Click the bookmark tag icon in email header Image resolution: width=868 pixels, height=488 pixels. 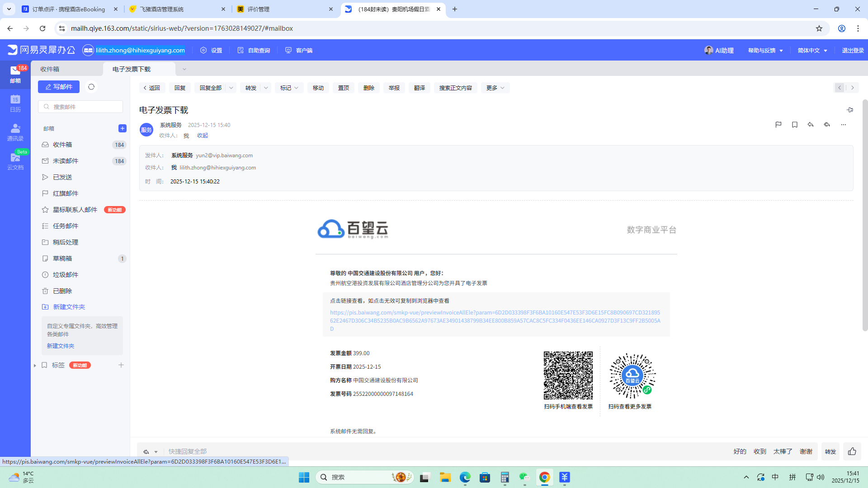[x=794, y=125]
